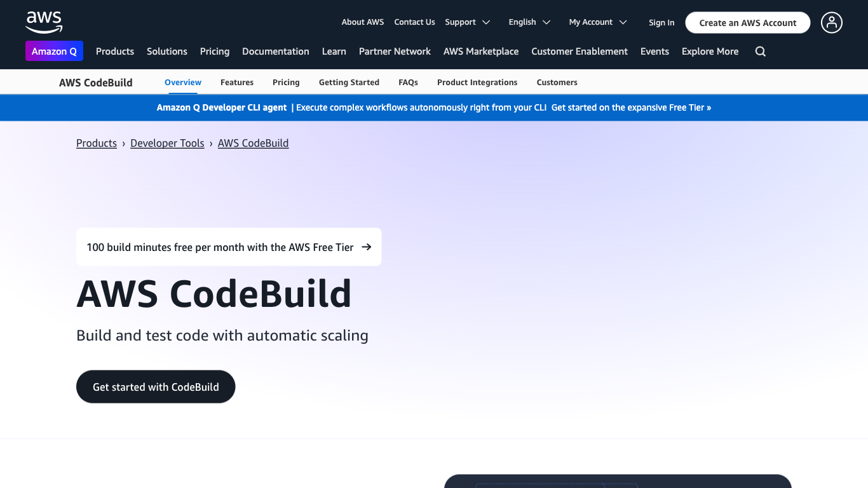868x488 pixels.
Task: Open the FAQs tab
Action: click(x=408, y=83)
